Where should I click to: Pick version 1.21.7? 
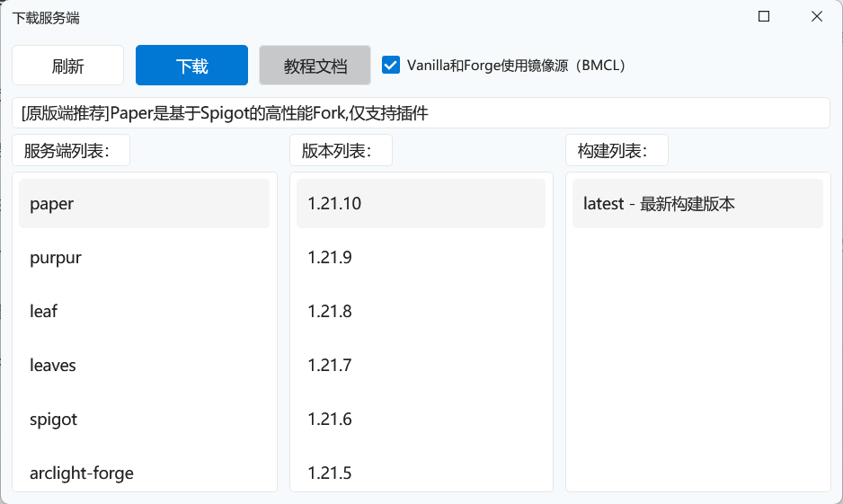click(421, 366)
